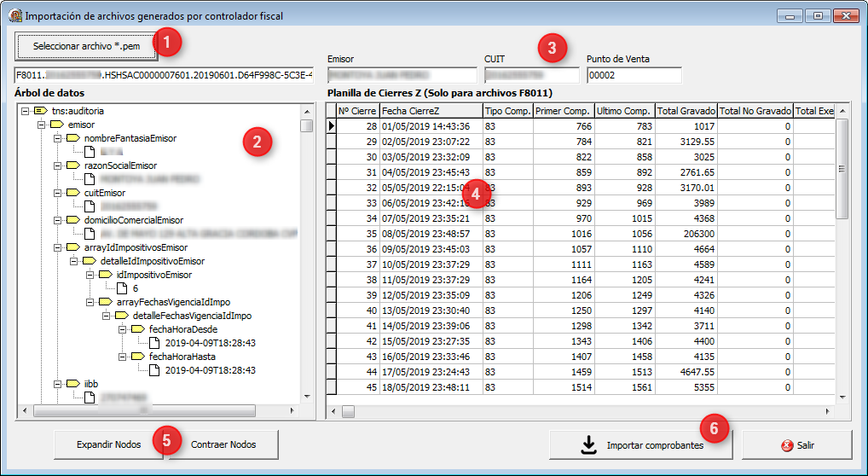
Task: Collapse the arrayIdImpositivosEmisor node
Action: (x=57, y=247)
